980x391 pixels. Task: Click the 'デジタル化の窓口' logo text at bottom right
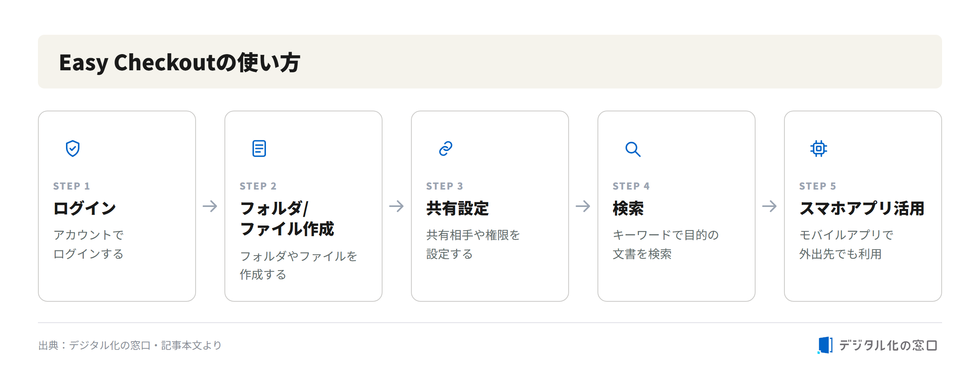click(888, 345)
